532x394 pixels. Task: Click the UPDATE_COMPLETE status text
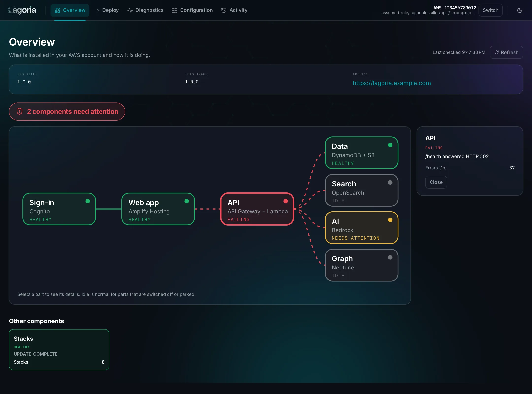coord(35,354)
